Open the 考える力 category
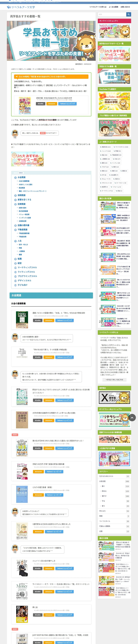 102,511
